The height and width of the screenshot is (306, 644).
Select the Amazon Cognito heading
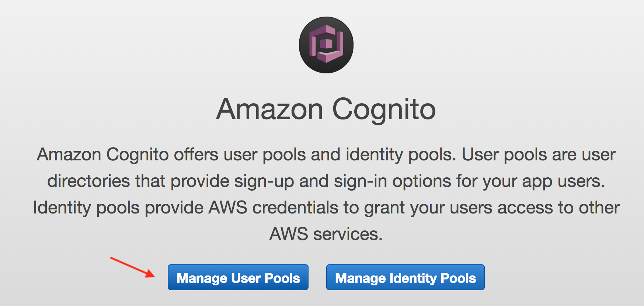point(326,109)
